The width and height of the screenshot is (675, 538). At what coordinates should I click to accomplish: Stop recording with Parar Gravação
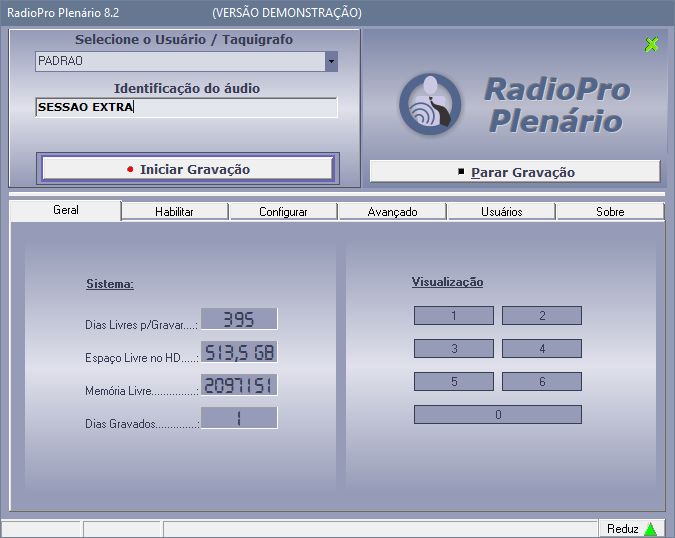(x=515, y=172)
